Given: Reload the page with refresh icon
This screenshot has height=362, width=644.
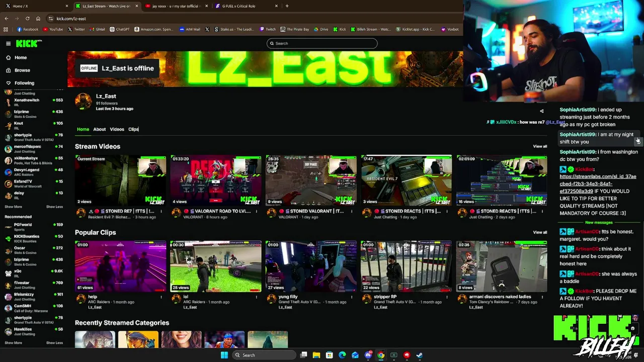Looking at the screenshot, I should (x=27, y=19).
